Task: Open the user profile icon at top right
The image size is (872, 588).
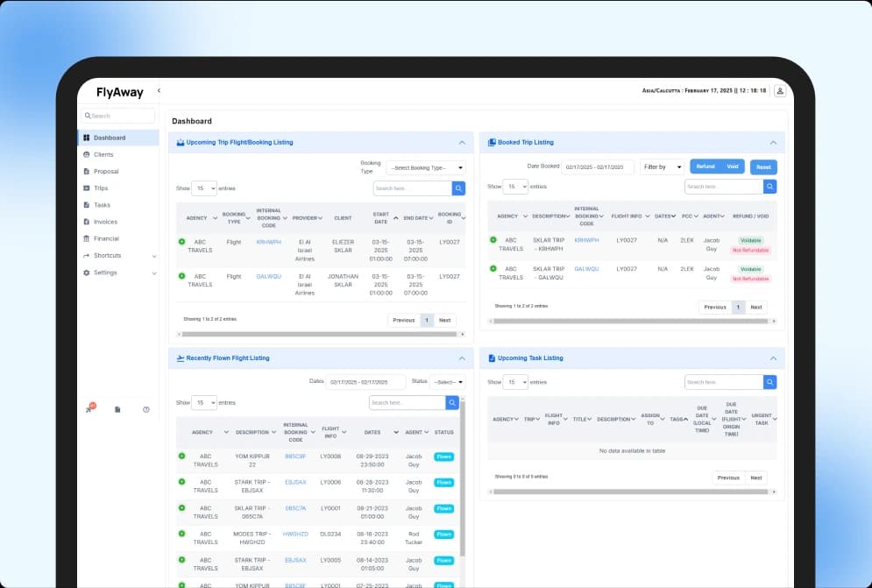Action: (x=780, y=91)
